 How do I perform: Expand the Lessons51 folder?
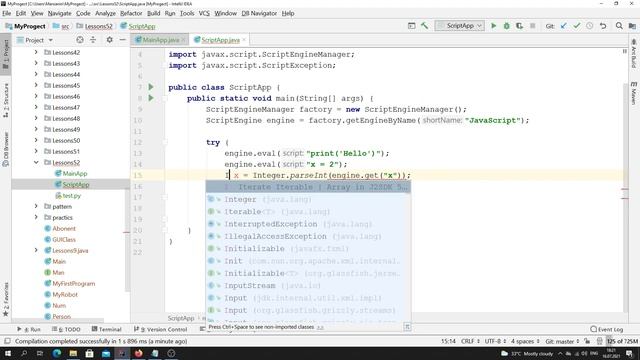(x=36, y=151)
